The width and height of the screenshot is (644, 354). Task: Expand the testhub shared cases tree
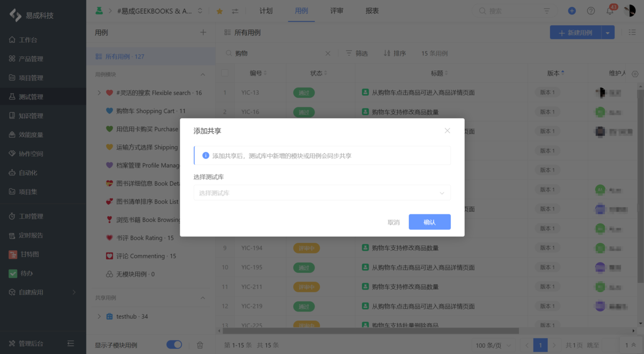(99, 316)
